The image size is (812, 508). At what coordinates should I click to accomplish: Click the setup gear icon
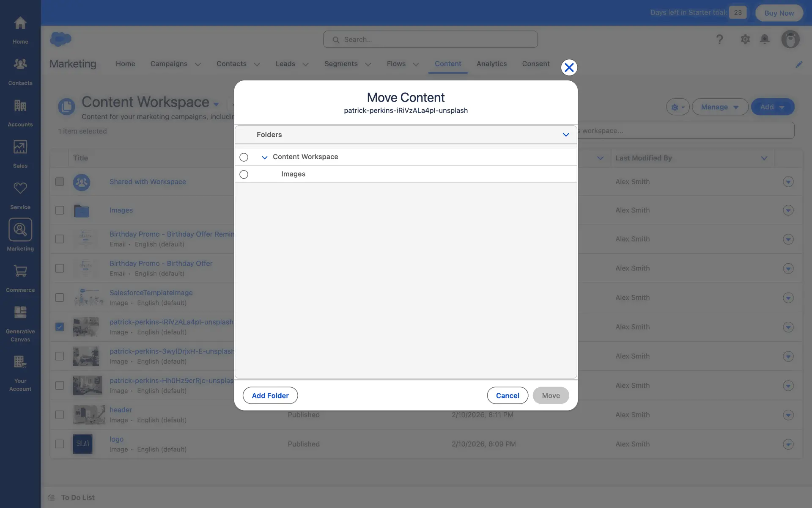tap(745, 39)
